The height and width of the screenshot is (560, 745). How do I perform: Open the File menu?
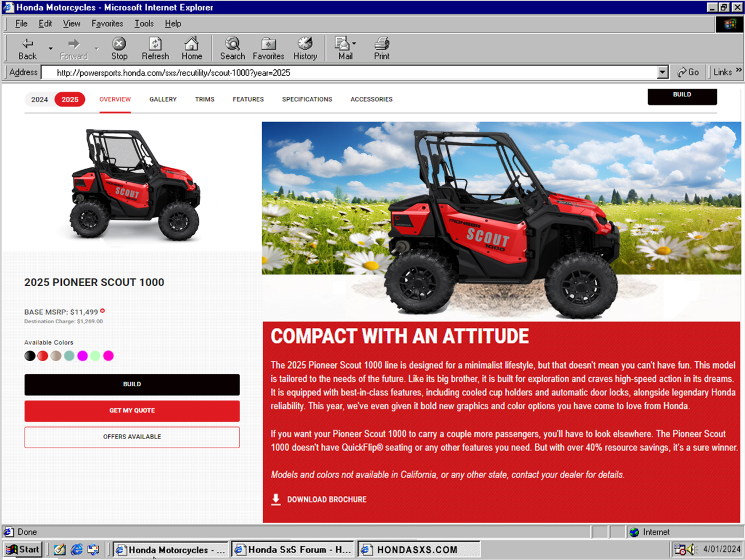[21, 24]
